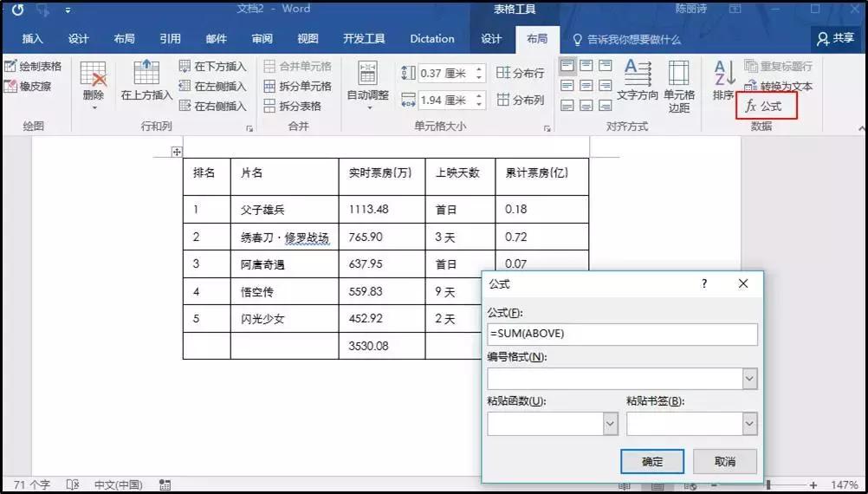Screen dimensions: 868x494
Task: Click Convert to Text (转换为文本)
Action: [778, 87]
